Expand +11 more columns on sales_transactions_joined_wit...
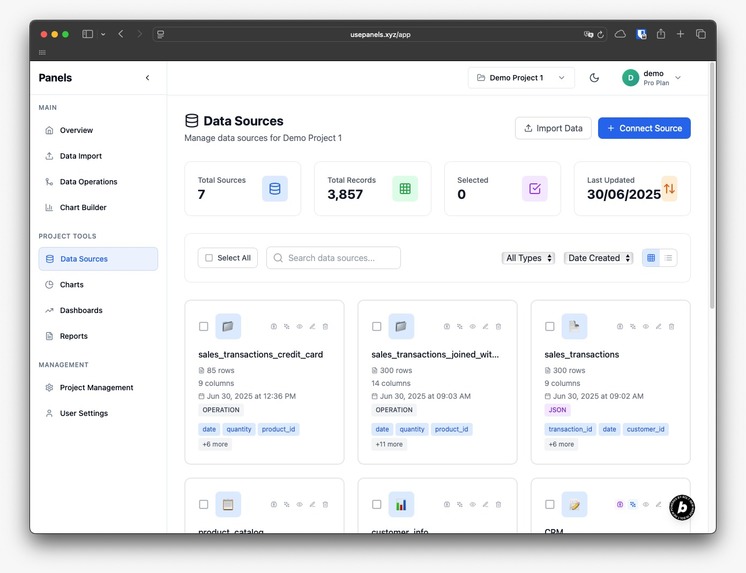This screenshot has width=746, height=573. [x=389, y=444]
